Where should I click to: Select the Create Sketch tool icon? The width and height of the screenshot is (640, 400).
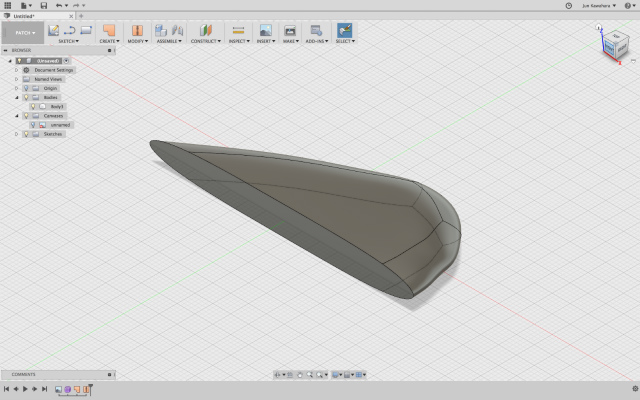click(53, 30)
